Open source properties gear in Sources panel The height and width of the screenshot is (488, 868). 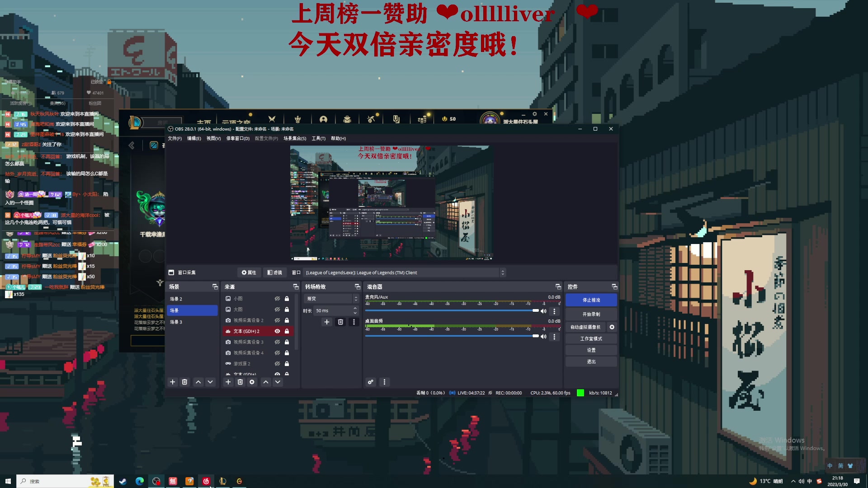tap(252, 382)
